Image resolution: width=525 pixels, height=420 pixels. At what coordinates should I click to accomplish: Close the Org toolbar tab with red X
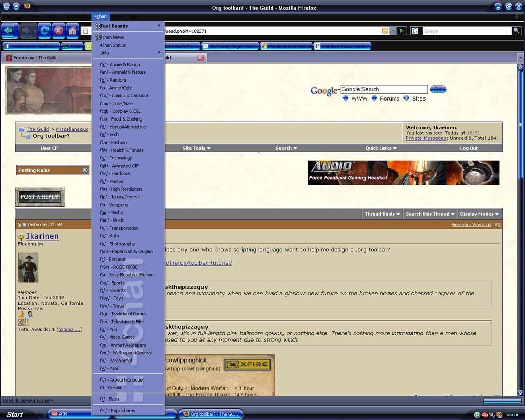[200, 57]
